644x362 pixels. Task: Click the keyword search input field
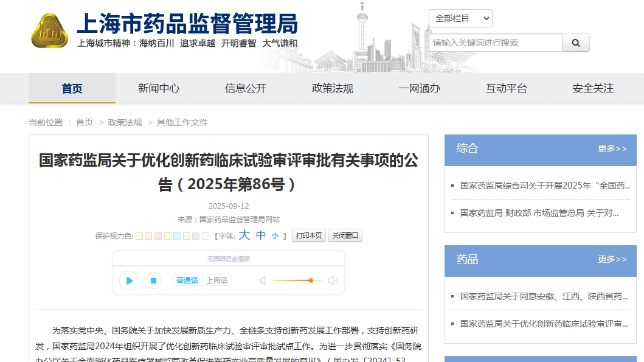tap(496, 43)
